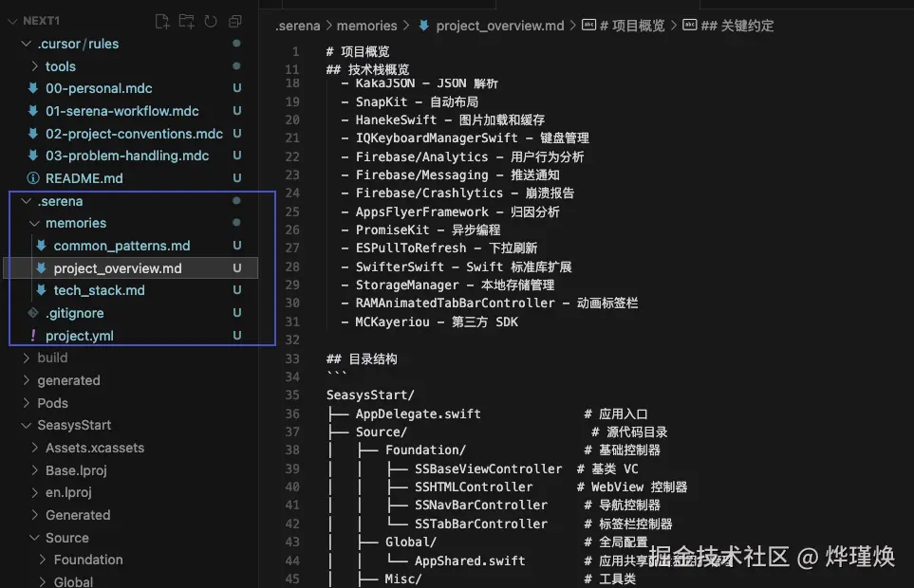This screenshot has height=588, width=914.
Task: Collapse the SeasysStart folder
Action: (x=26, y=425)
